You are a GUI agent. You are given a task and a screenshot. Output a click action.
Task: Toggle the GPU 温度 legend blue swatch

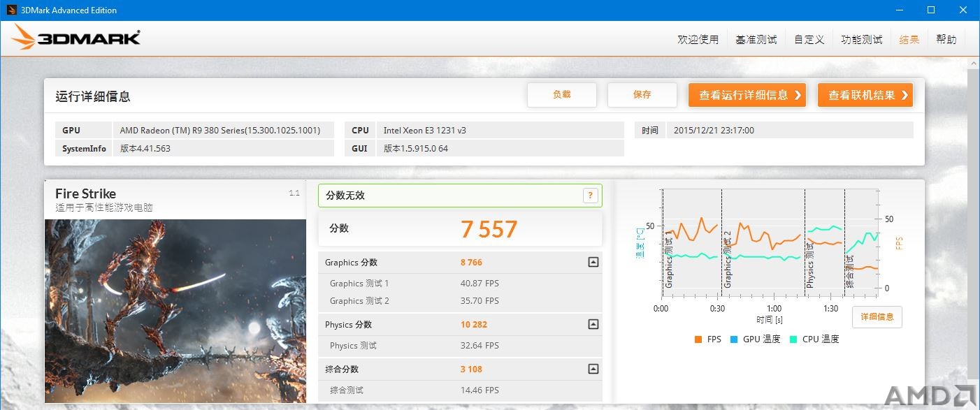click(733, 339)
